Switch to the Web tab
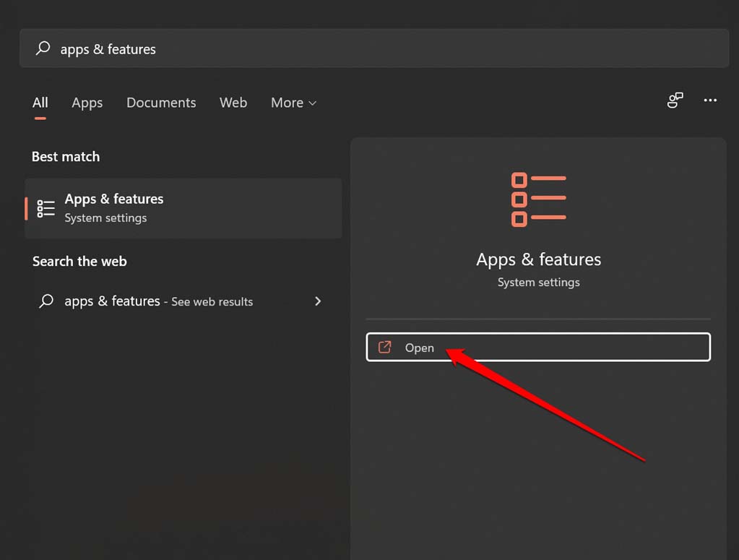The width and height of the screenshot is (739, 560). tap(233, 103)
